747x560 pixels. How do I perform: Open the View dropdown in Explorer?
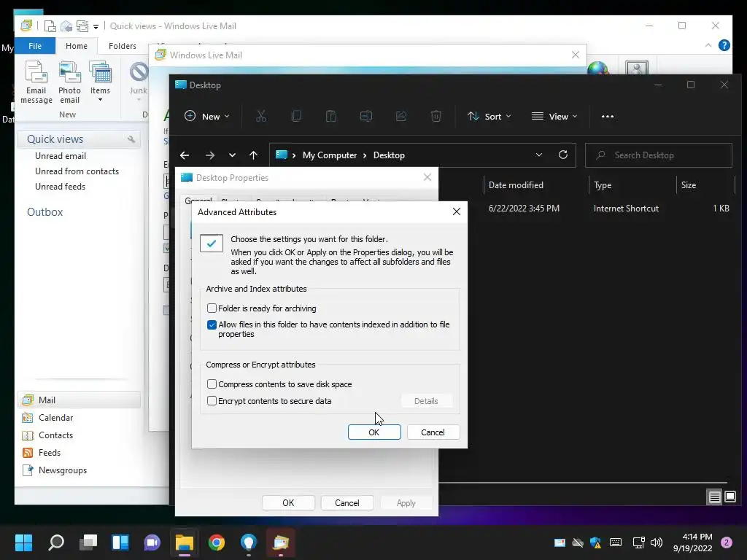click(x=554, y=116)
